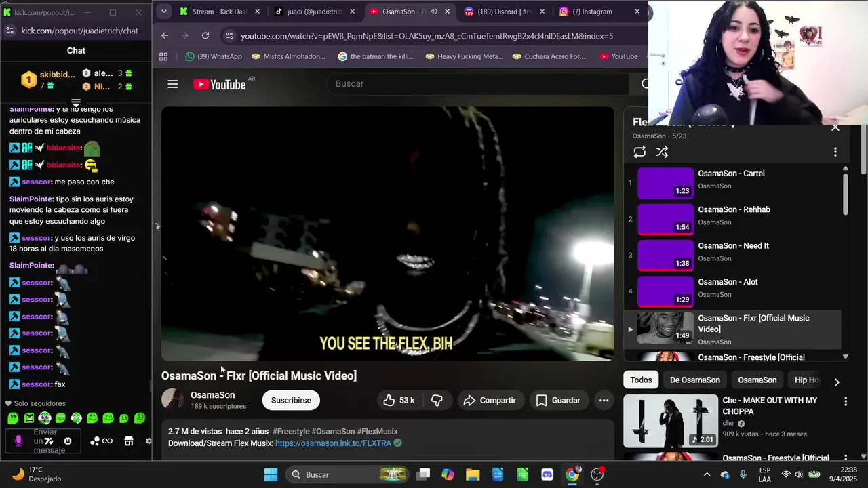The image size is (868, 488).
Task: Open OsamaSon channel avatar
Action: [x=172, y=400]
